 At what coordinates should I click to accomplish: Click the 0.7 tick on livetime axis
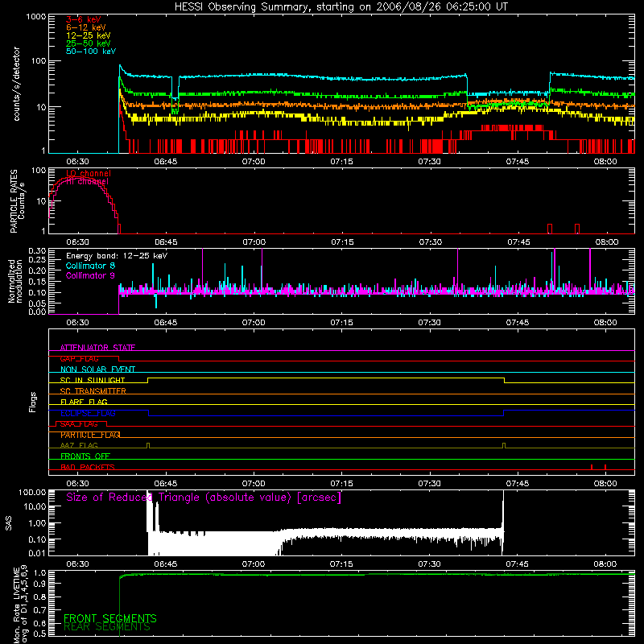[x=41, y=610]
